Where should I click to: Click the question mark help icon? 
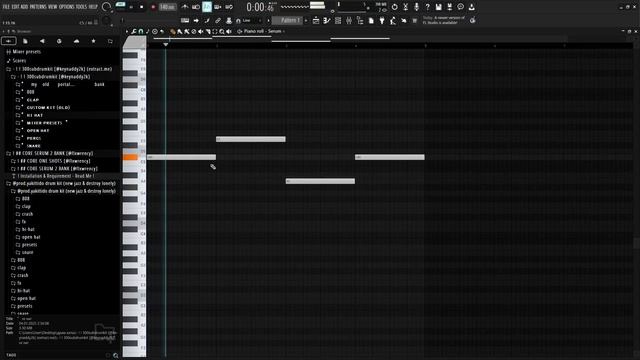point(427,7)
